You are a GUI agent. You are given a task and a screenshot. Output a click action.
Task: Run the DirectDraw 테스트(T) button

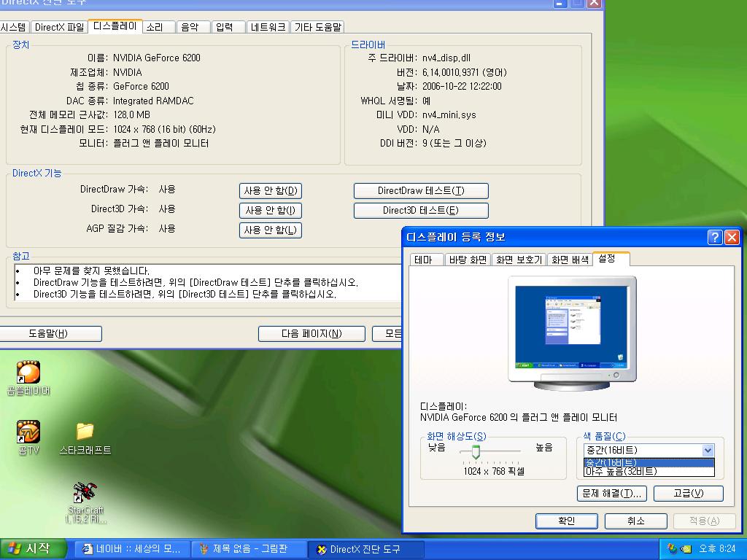[x=421, y=191]
